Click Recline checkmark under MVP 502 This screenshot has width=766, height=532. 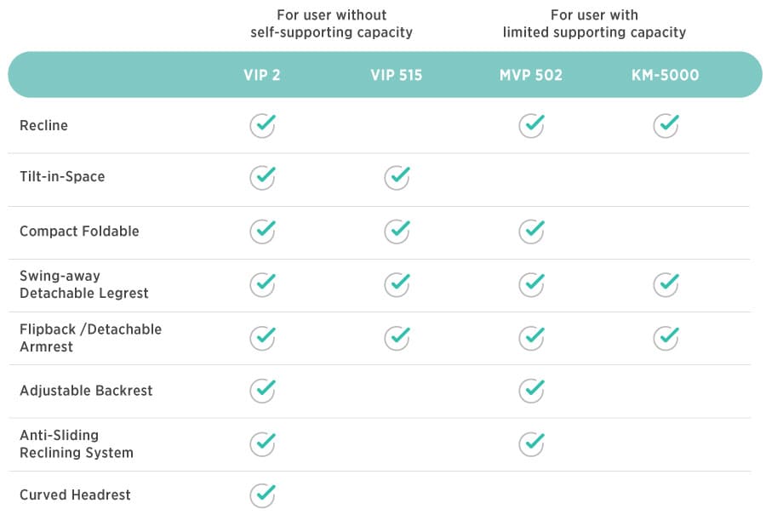pyautogui.click(x=532, y=126)
